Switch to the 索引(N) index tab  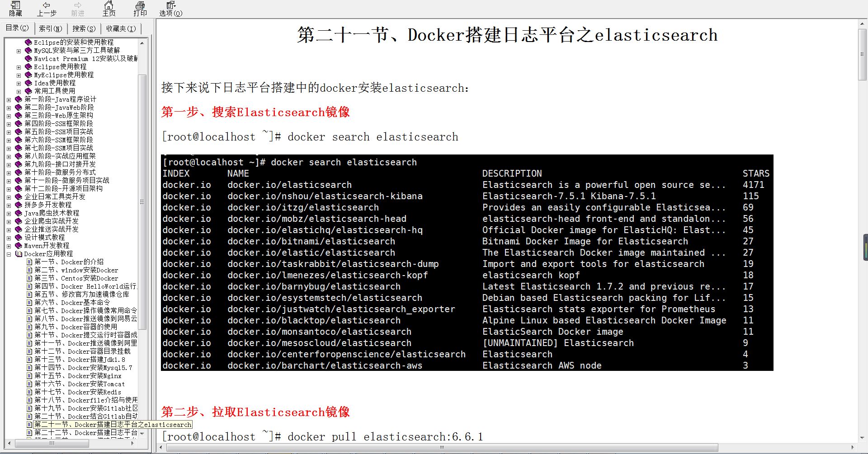50,28
